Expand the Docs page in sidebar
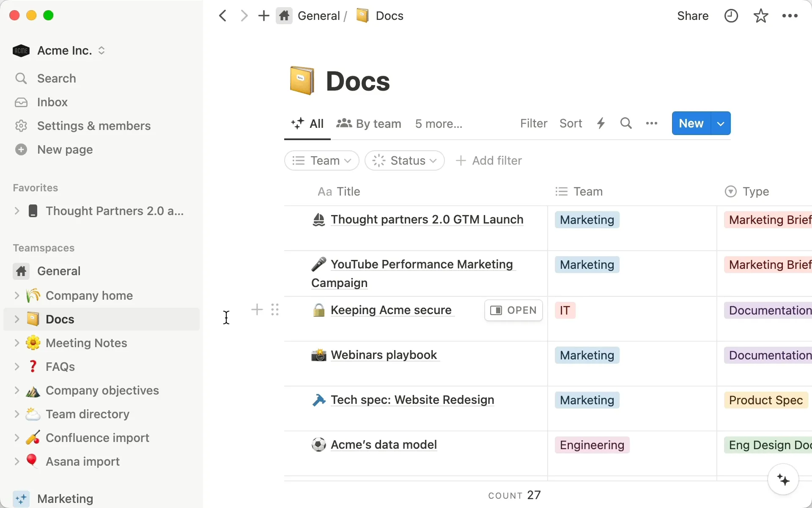The width and height of the screenshot is (812, 508). (17, 319)
